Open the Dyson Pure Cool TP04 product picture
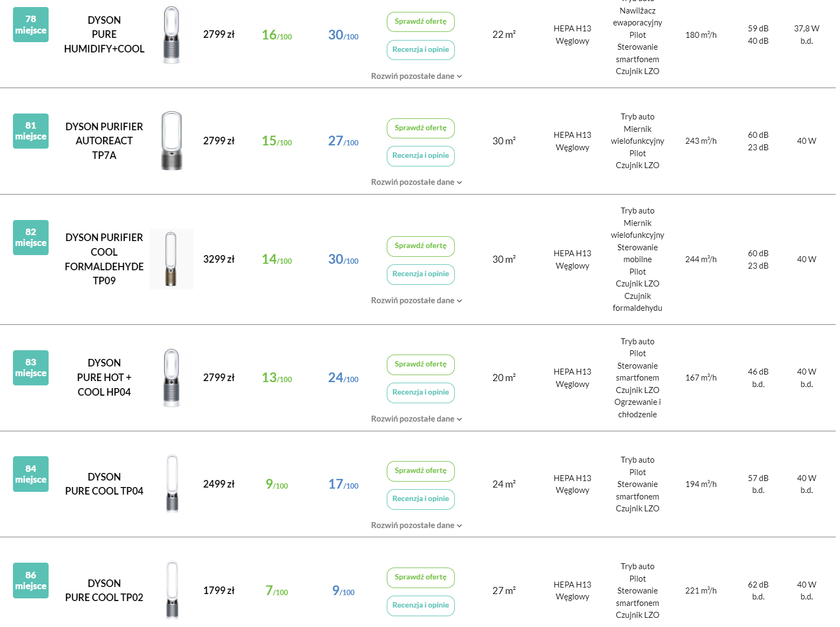The width and height of the screenshot is (840, 627). [172, 484]
